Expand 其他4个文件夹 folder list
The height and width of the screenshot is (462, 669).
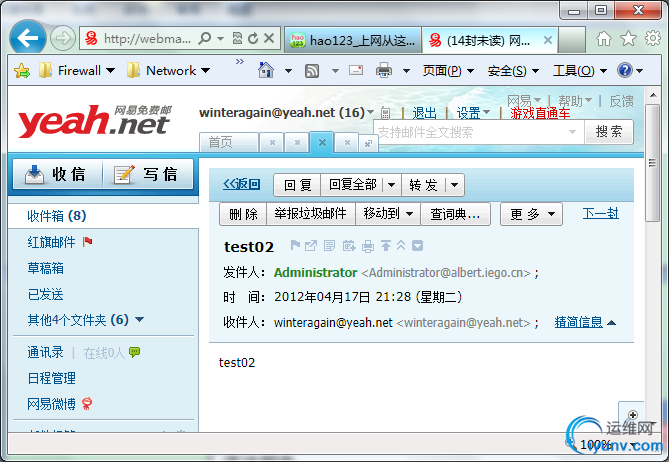[140, 319]
